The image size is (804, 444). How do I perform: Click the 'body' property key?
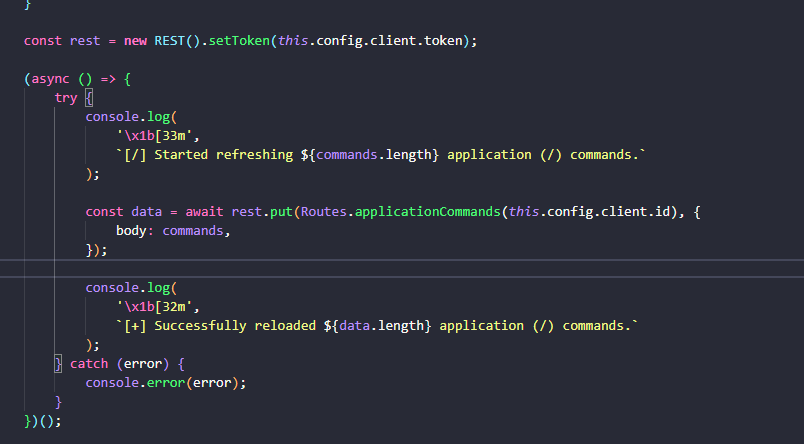(x=131, y=231)
